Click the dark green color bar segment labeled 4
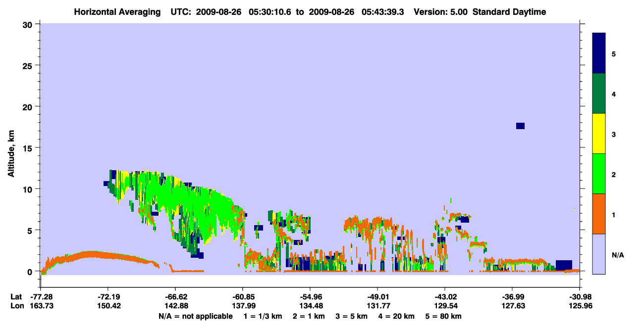 click(599, 94)
